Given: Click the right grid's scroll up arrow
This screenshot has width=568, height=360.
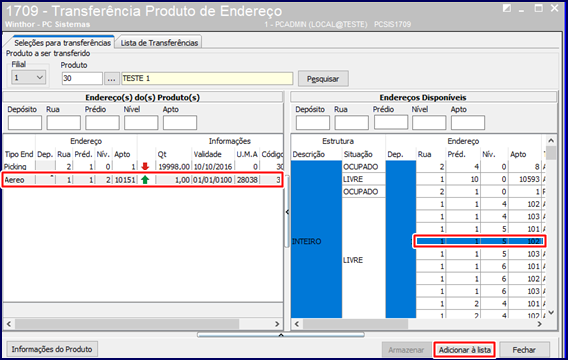Looking at the screenshot, I should [x=551, y=141].
